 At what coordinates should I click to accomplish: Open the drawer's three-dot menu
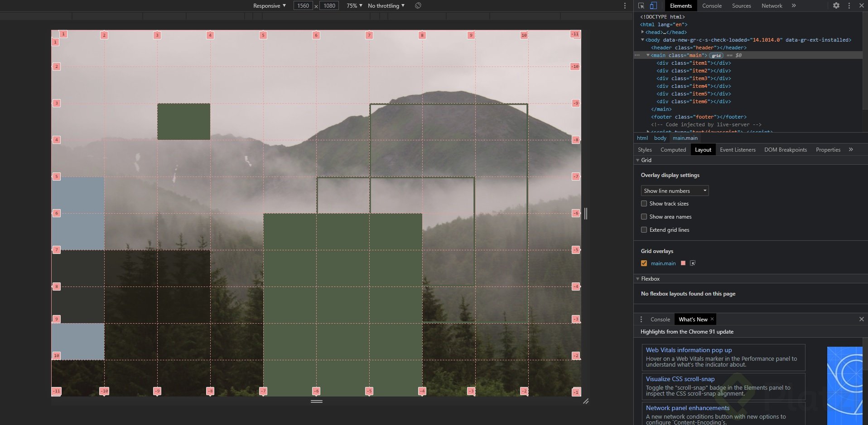641,319
